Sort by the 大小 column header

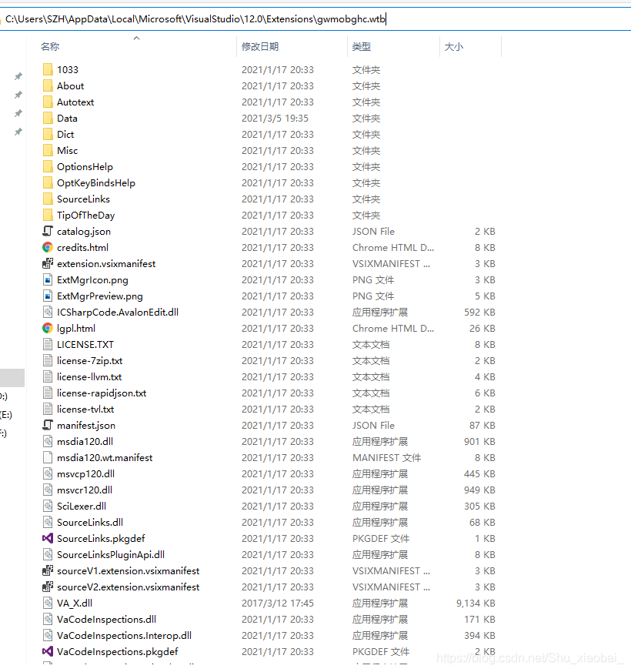click(x=454, y=46)
